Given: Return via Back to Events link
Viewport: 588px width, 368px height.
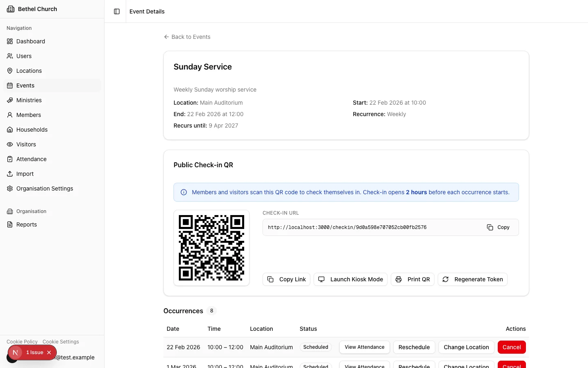Looking at the screenshot, I should point(187,37).
